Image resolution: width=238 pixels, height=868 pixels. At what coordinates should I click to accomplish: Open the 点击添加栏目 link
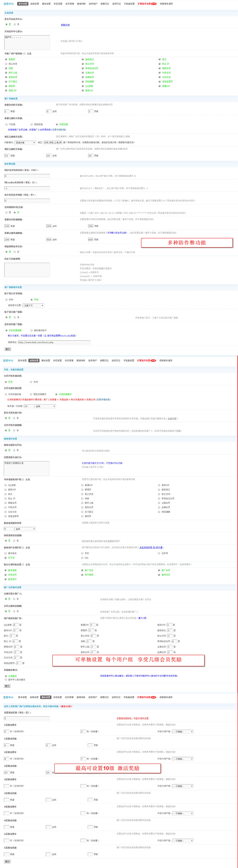tap(151, 548)
